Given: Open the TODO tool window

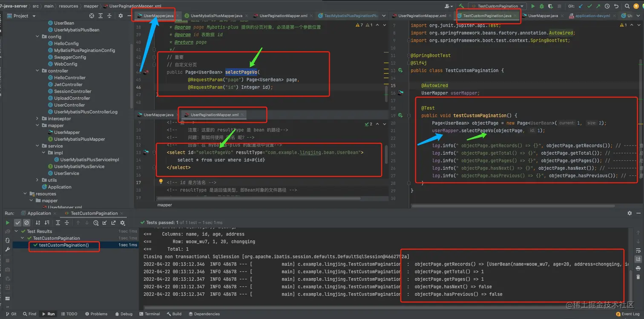Looking at the screenshot, I should click(69, 314).
